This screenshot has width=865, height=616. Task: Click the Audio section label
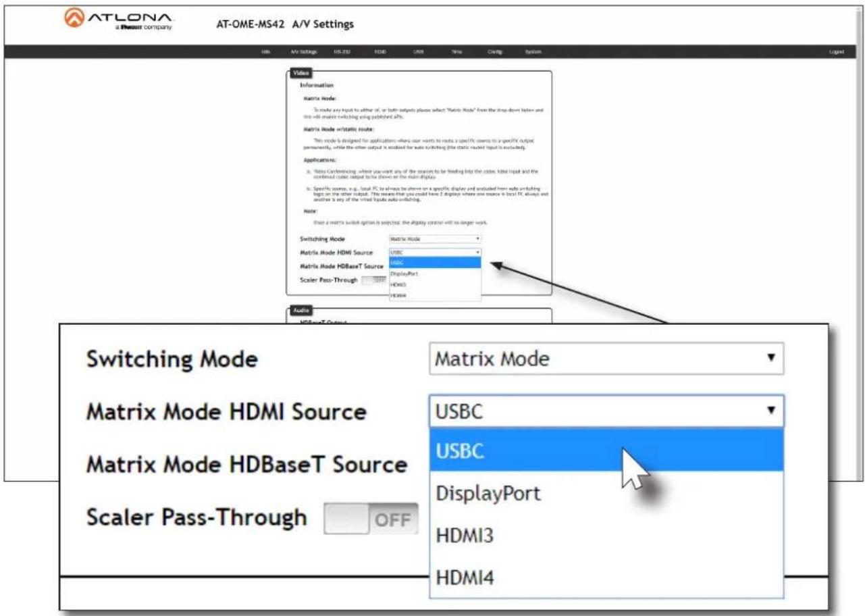tap(300, 310)
